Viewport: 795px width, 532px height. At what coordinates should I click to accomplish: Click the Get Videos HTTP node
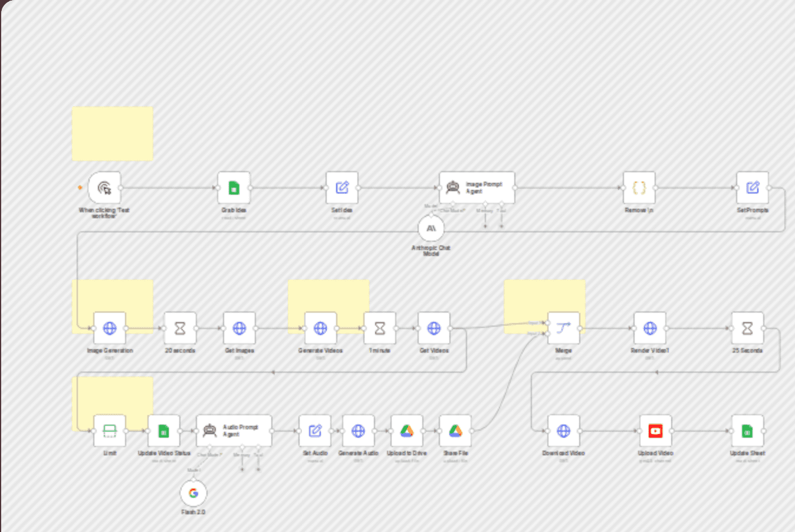[434, 328]
